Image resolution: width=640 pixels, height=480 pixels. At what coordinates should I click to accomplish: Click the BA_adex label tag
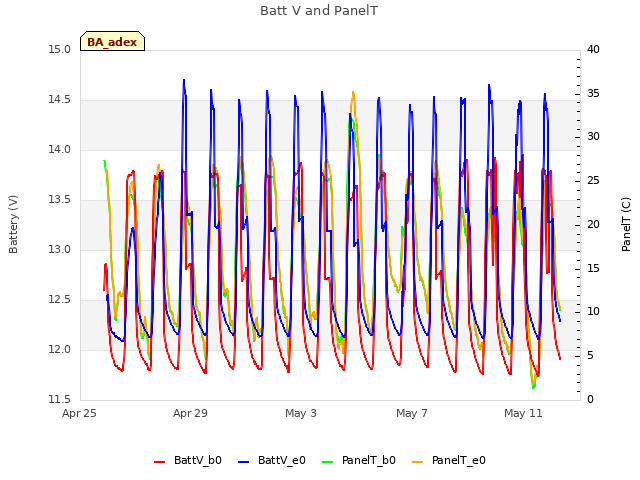112,42
